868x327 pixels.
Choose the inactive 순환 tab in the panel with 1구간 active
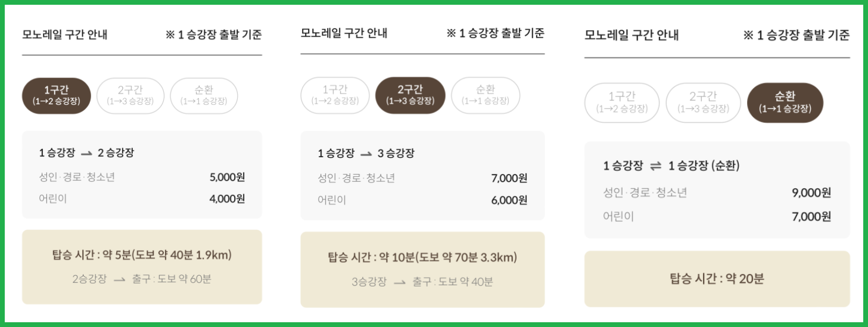[x=204, y=96]
